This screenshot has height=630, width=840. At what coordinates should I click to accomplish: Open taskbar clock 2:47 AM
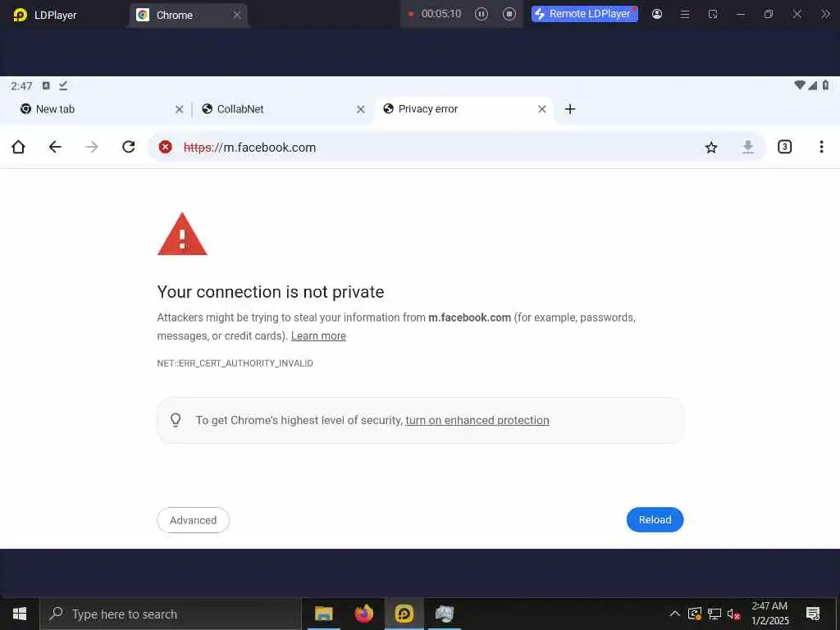[x=769, y=614]
